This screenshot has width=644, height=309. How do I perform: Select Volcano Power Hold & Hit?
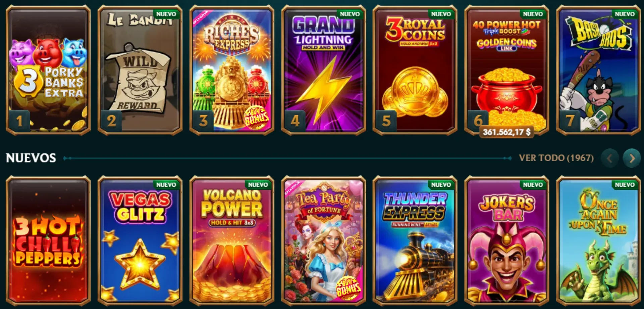click(x=232, y=240)
